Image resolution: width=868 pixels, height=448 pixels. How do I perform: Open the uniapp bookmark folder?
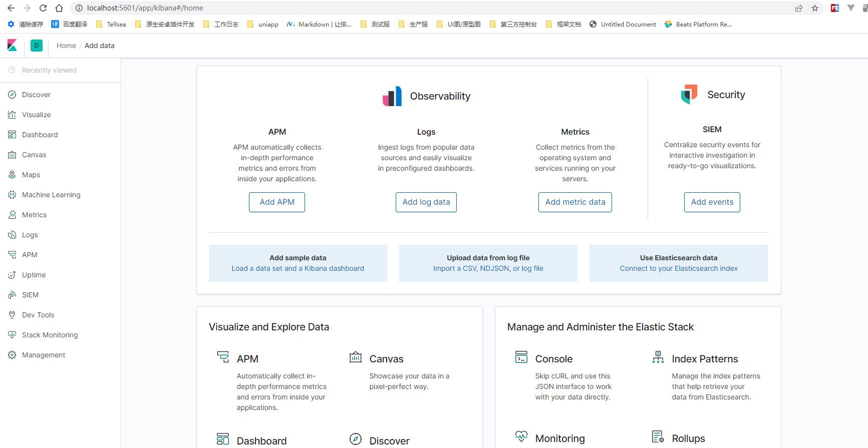coord(263,24)
